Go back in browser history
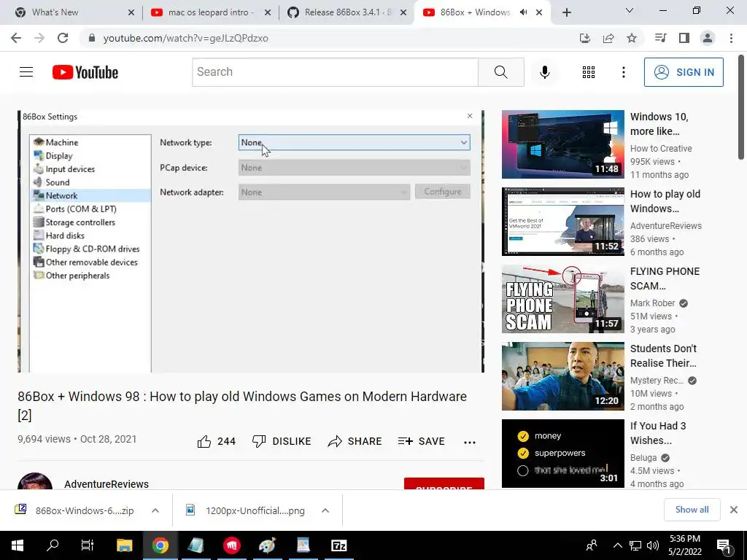The image size is (747, 560). pyautogui.click(x=16, y=38)
